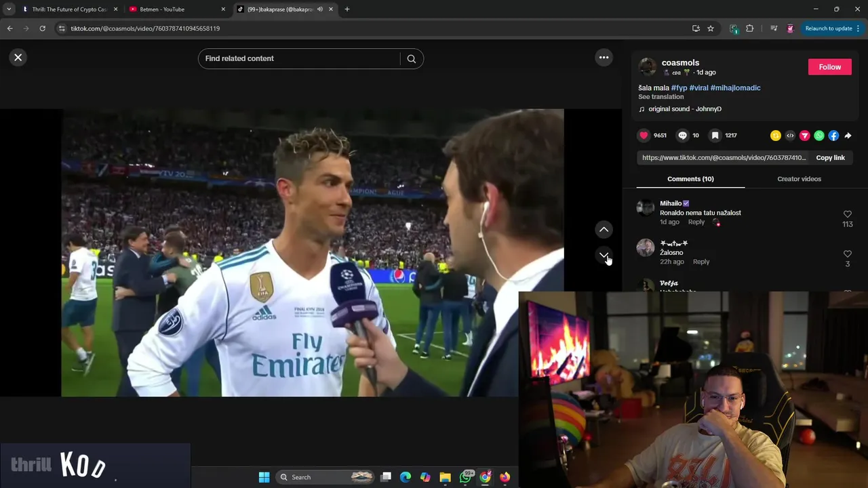The height and width of the screenshot is (488, 868).
Task: Open comments via speech bubble icon
Action: 683,136
